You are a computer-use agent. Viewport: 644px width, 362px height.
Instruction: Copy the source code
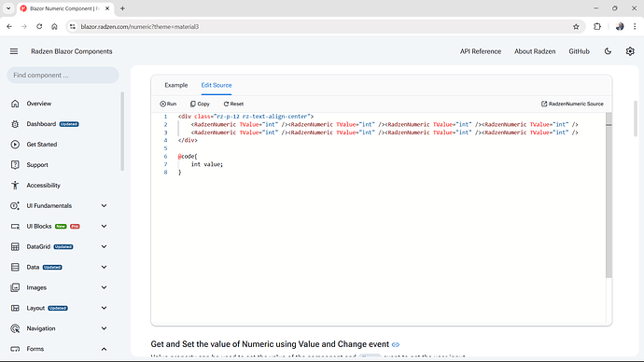200,104
